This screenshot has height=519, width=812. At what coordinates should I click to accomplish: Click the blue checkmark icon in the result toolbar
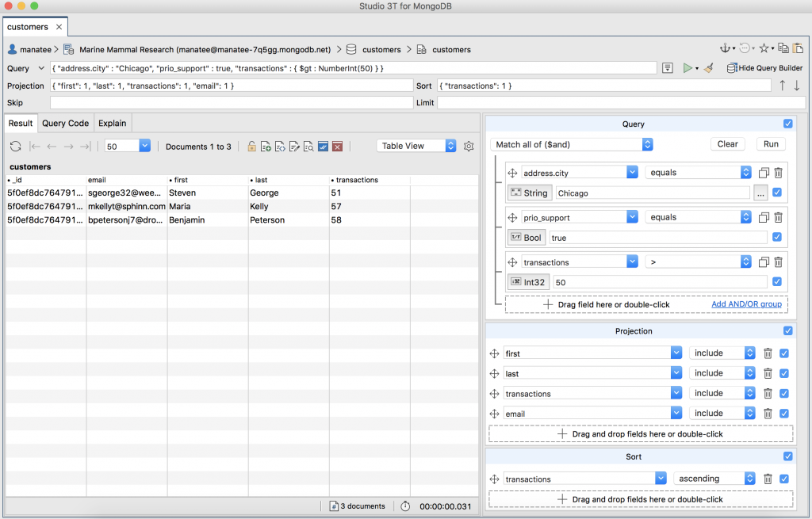[324, 147]
